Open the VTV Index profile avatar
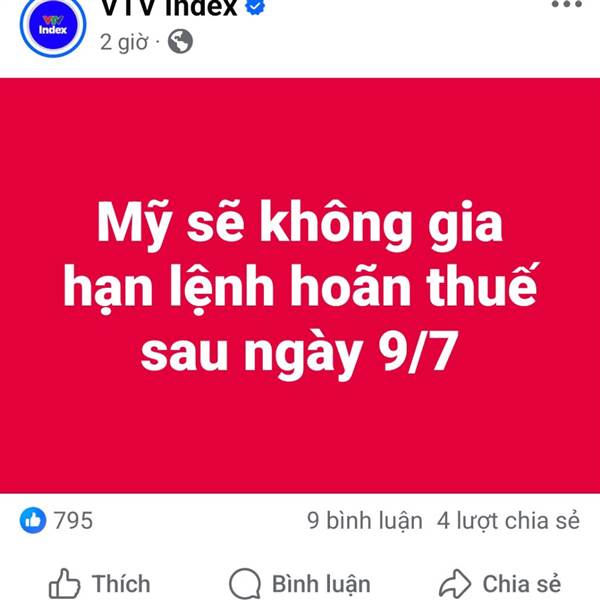The width and height of the screenshot is (600, 600). tap(53, 24)
